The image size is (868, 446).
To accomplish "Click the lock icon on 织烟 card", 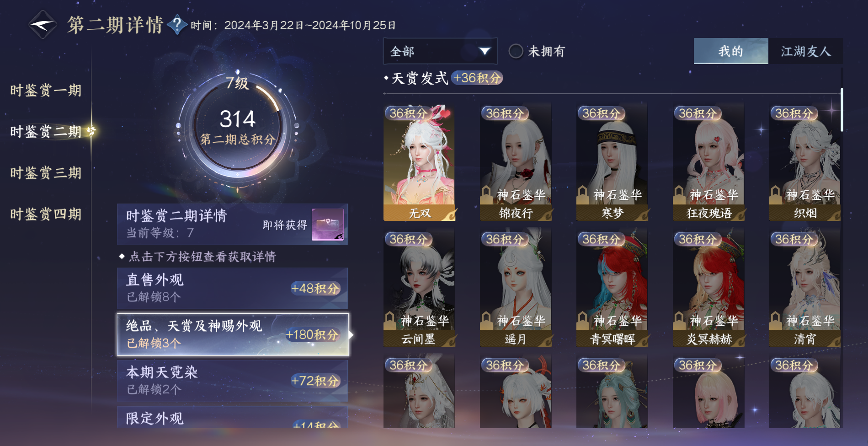I will pos(776,194).
